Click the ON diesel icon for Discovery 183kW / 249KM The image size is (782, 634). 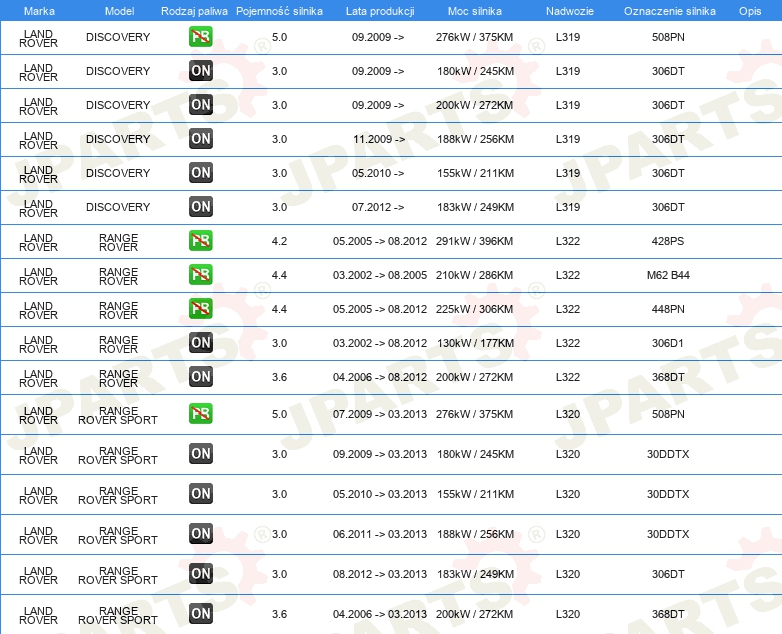point(200,207)
